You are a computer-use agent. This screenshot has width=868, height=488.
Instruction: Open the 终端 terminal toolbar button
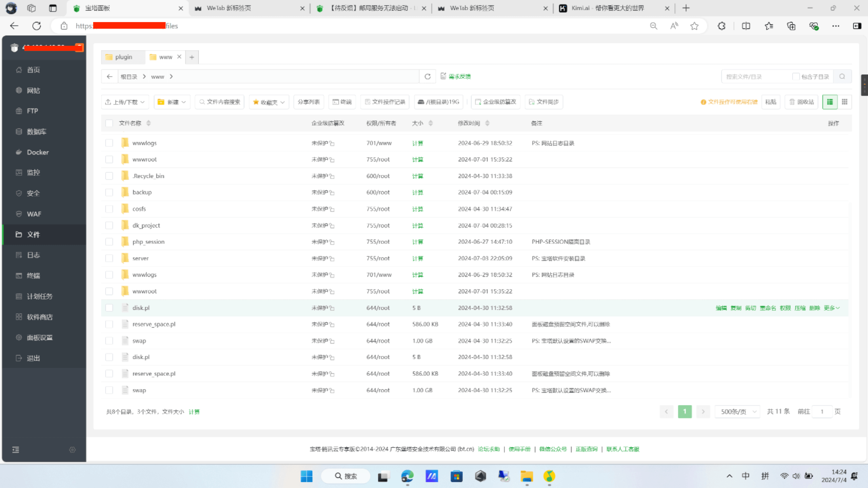pyautogui.click(x=342, y=102)
